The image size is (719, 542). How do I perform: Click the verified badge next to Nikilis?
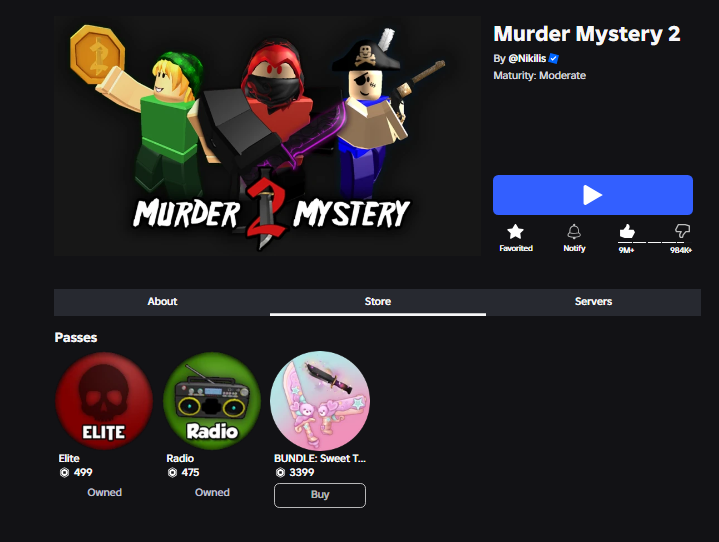(553, 59)
